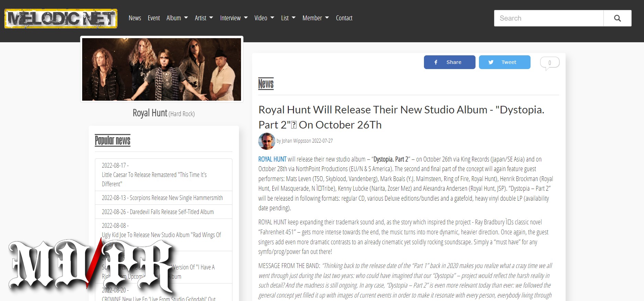Image resolution: width=644 pixels, height=301 pixels.
Task: Focus the Search input field
Action: [x=549, y=18]
